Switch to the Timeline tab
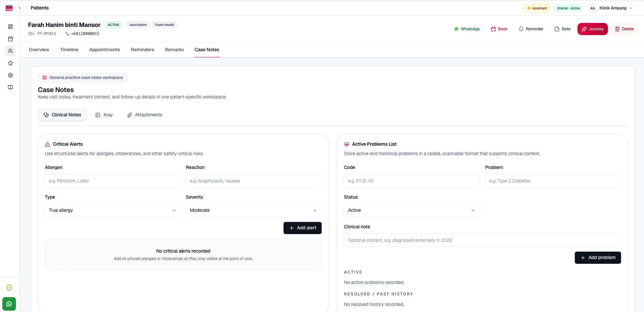This screenshot has height=312, width=644. click(69, 50)
